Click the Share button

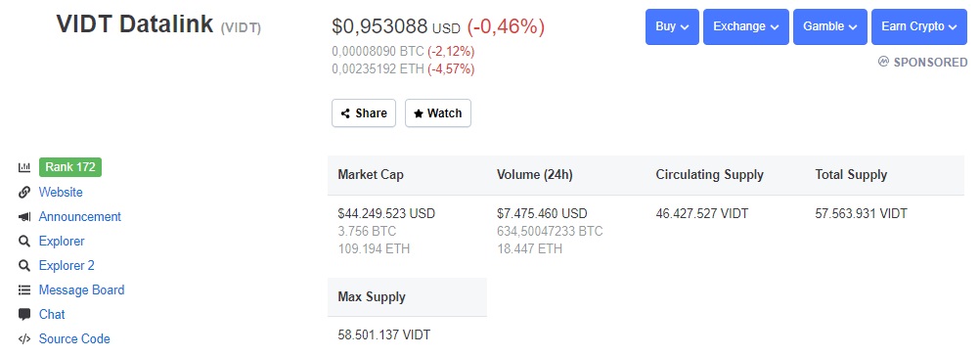point(364,113)
